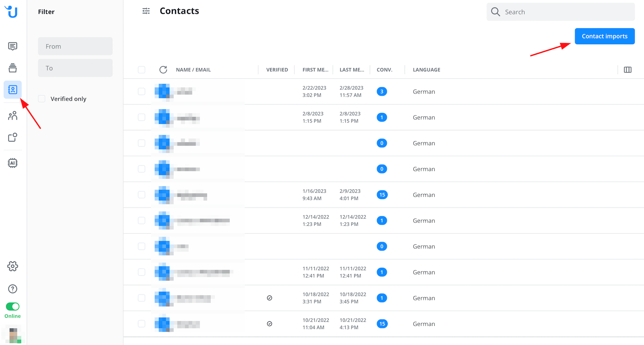This screenshot has width=644, height=345.
Task: Click the refresh icon in table header
Action: click(163, 70)
